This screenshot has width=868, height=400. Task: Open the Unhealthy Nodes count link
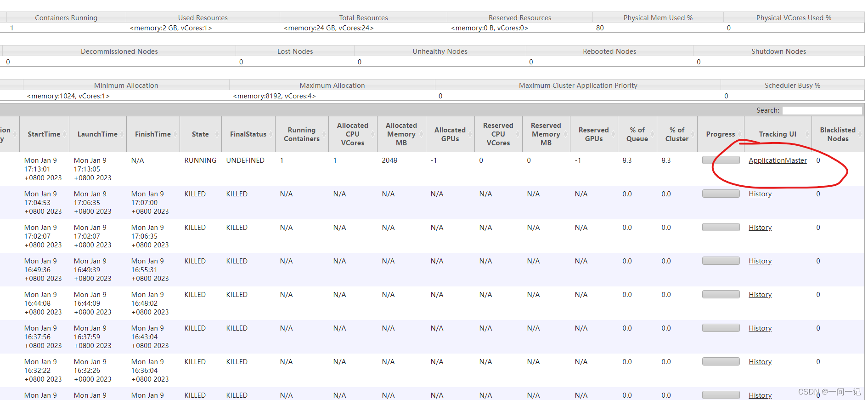360,62
